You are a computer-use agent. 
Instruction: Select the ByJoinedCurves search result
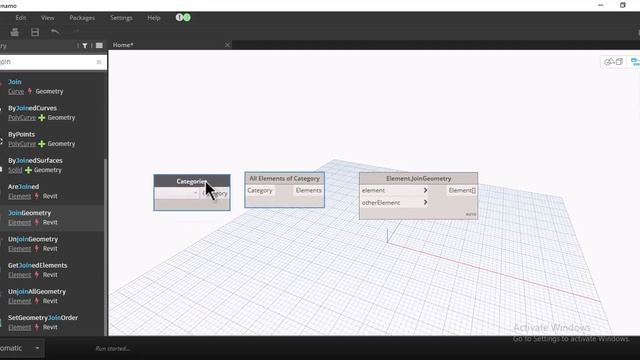pyautogui.click(x=53, y=113)
